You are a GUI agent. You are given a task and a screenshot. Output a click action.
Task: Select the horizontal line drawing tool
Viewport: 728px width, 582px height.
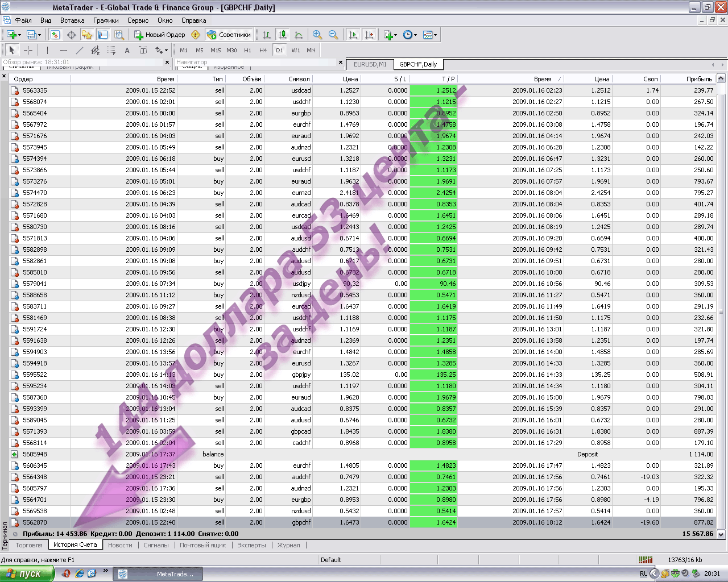(x=63, y=50)
